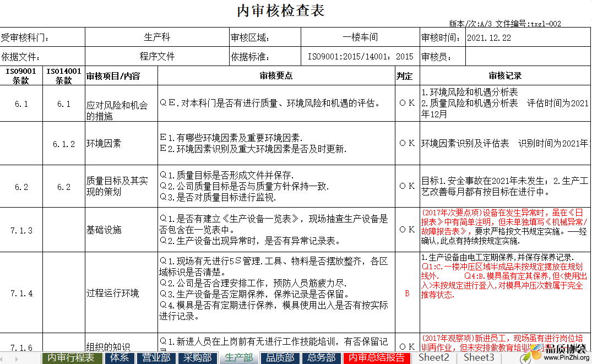Click the QE audit point for risk assessment
The image size is (592, 364).
point(276,104)
